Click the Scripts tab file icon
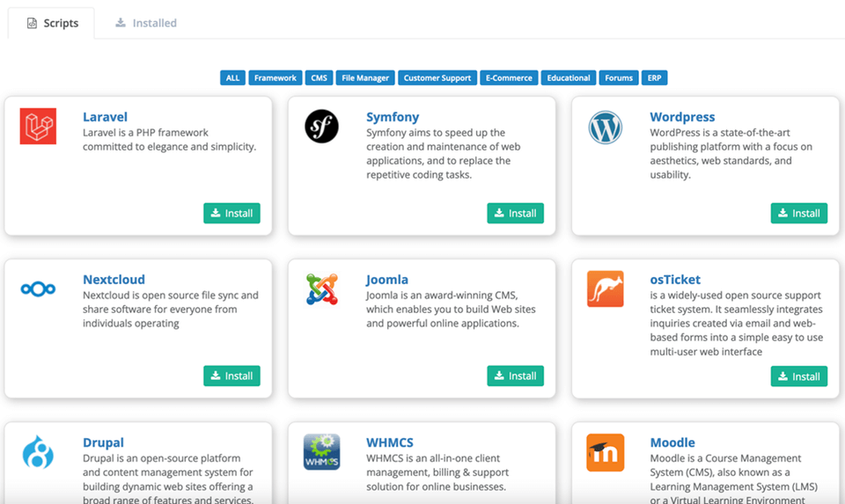The width and height of the screenshot is (845, 504). [x=32, y=23]
